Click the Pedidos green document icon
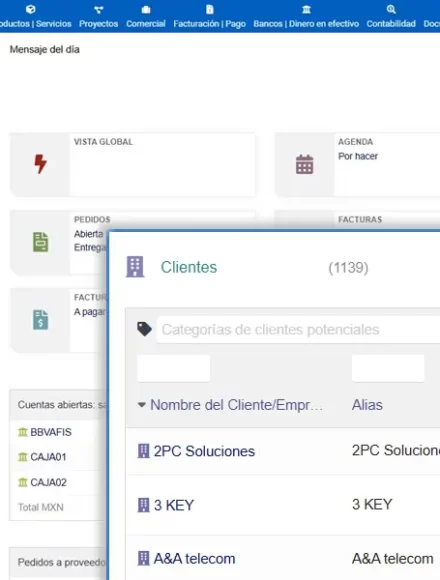The width and height of the screenshot is (440, 580). [x=40, y=242]
